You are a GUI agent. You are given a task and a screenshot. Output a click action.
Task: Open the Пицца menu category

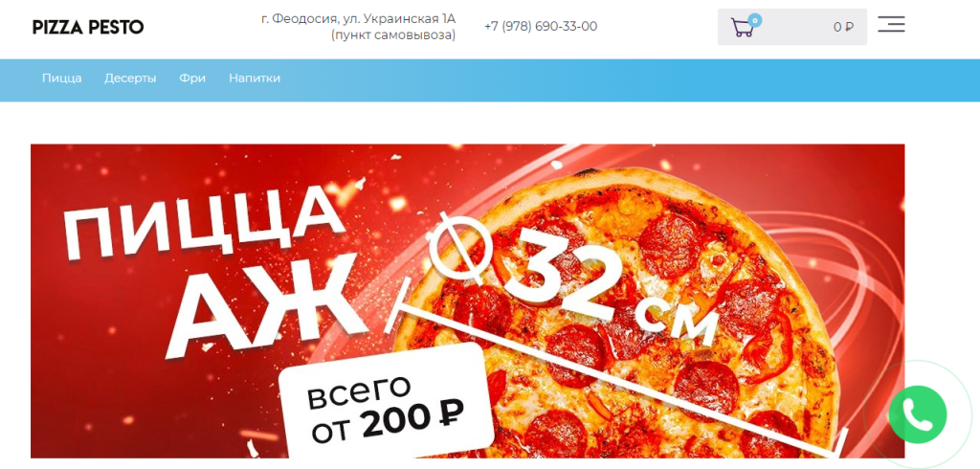tap(62, 78)
